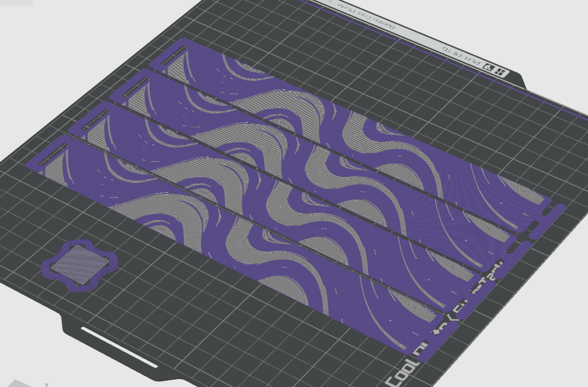The height and width of the screenshot is (387, 588).
Task: Click the gray infill center of the small object
Action: coord(80,264)
